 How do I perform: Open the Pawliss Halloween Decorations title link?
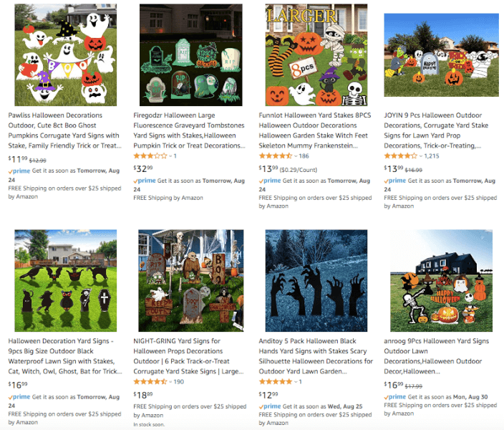pos(65,130)
